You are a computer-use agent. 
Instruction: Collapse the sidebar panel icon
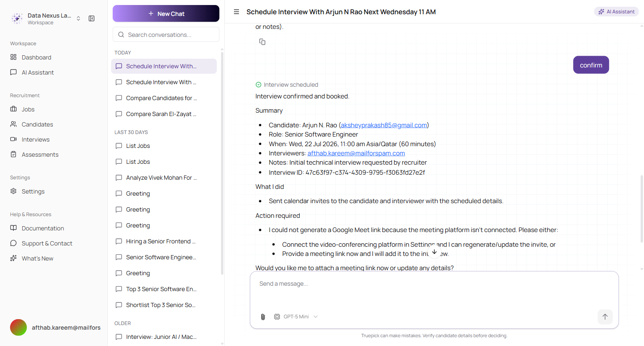point(91,18)
